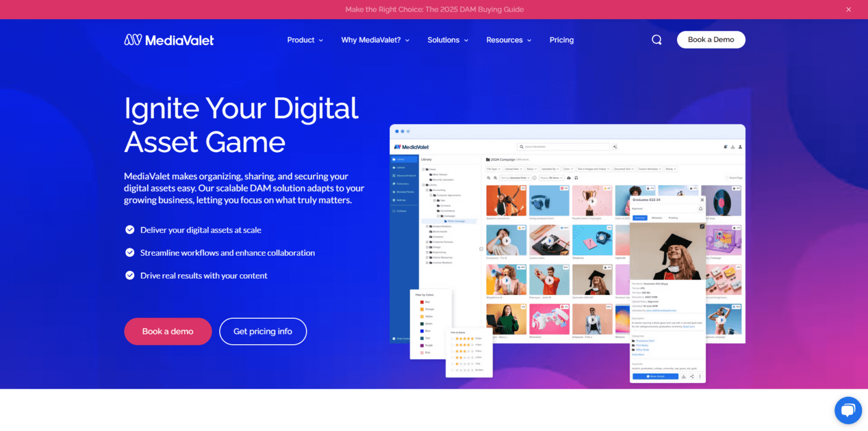Click the bell icon in the Graduates 022-34 panel
The height and width of the screenshot is (431, 868).
click(x=701, y=208)
